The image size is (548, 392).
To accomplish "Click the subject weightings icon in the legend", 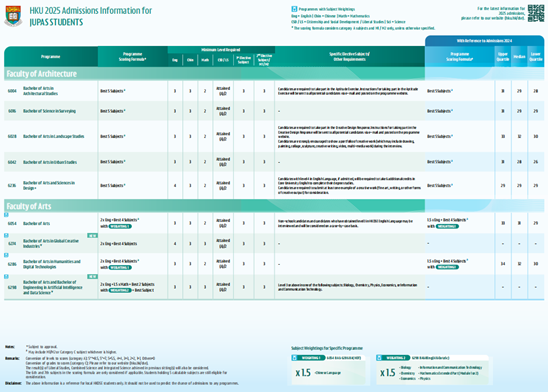I will click(x=294, y=9).
